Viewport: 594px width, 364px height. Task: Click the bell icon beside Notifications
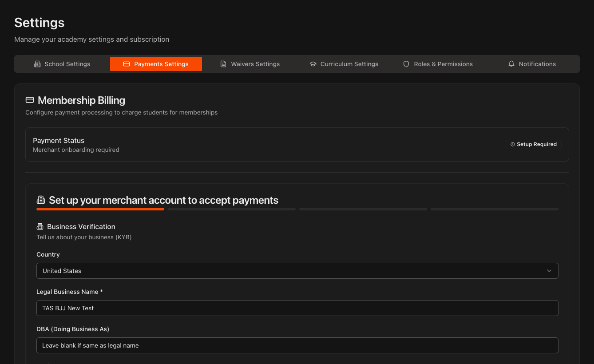511,64
